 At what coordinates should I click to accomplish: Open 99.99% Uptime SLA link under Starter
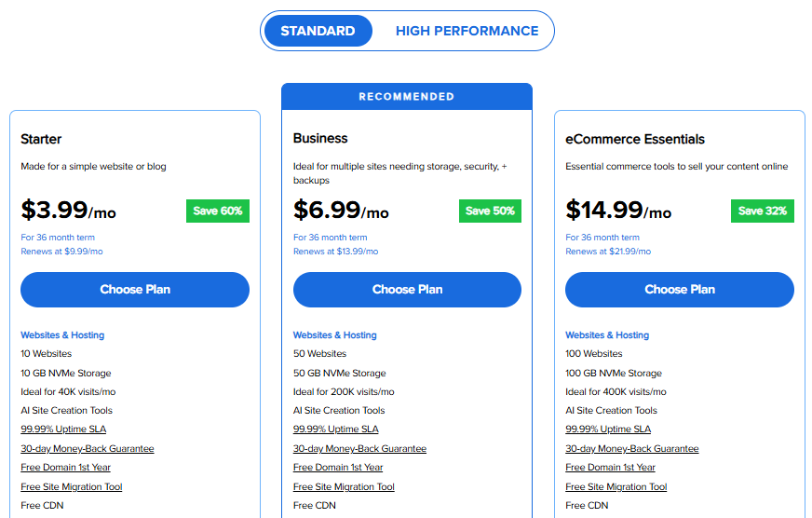click(x=63, y=429)
